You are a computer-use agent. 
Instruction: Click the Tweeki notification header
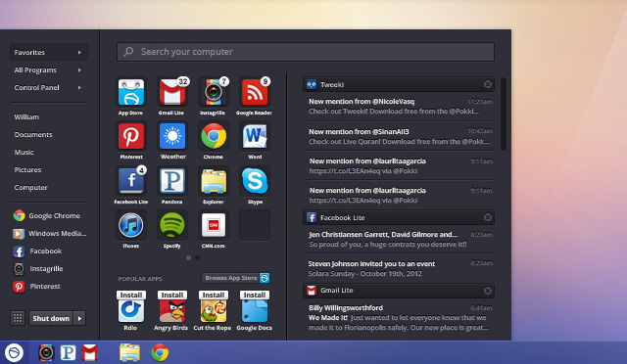coord(399,84)
